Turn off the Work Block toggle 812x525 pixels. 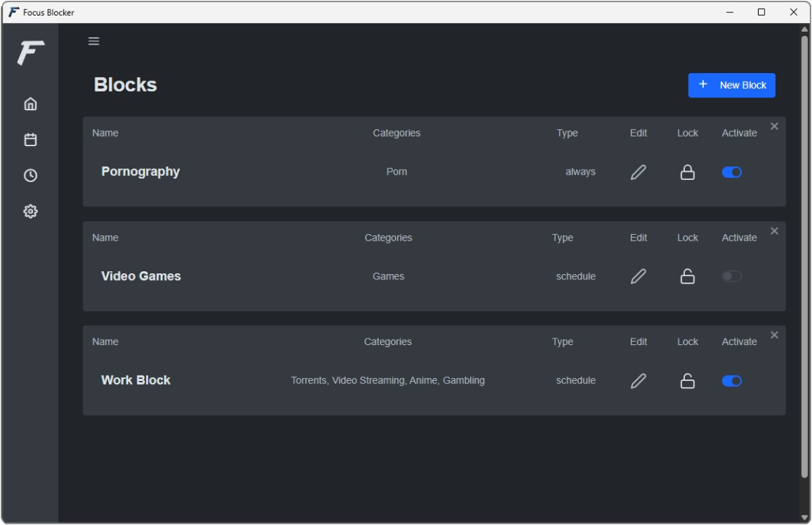[732, 381]
